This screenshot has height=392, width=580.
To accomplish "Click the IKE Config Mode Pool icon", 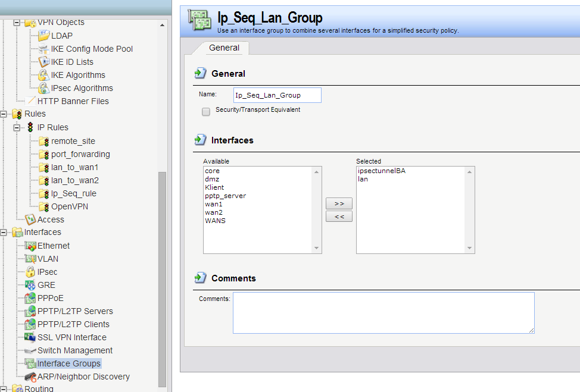I will [43, 49].
